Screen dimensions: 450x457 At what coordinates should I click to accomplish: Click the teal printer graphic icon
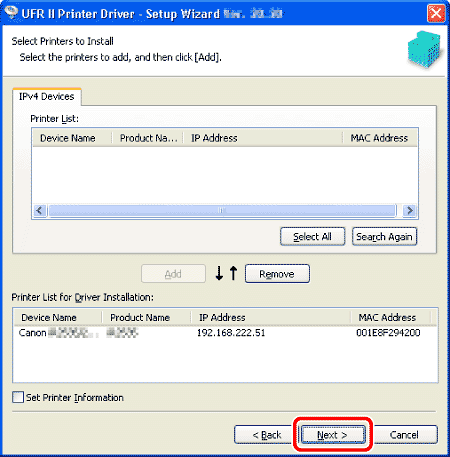[x=425, y=49]
